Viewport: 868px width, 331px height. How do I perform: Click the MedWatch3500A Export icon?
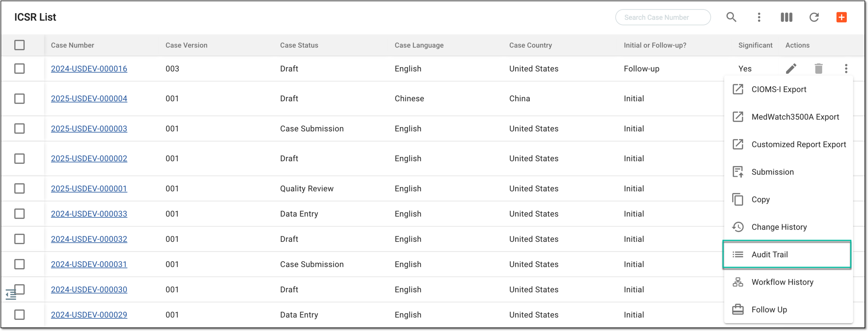click(x=738, y=117)
